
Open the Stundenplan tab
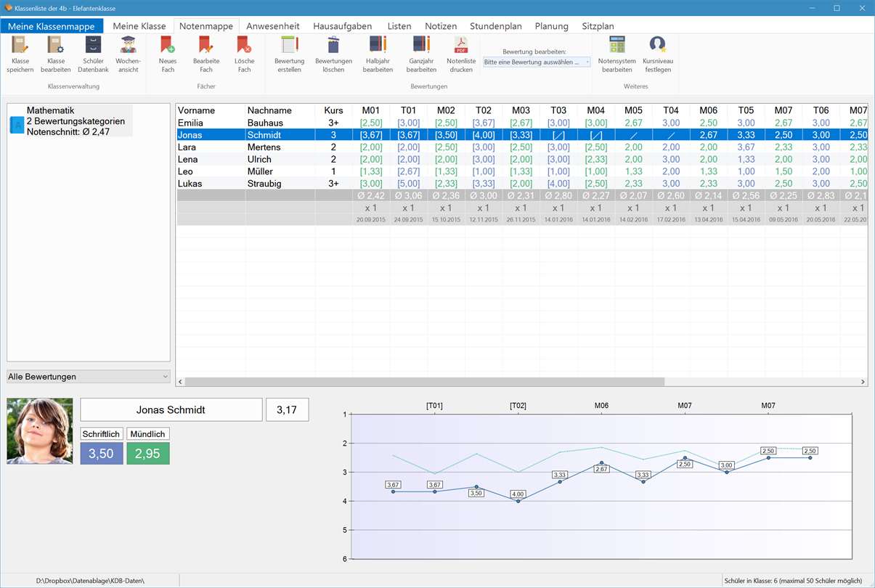point(496,26)
